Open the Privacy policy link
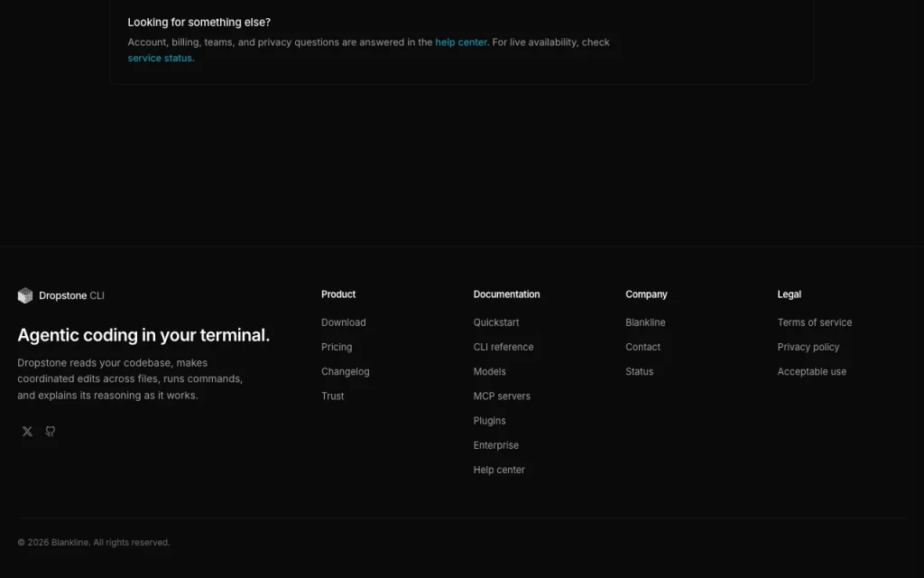 [808, 348]
